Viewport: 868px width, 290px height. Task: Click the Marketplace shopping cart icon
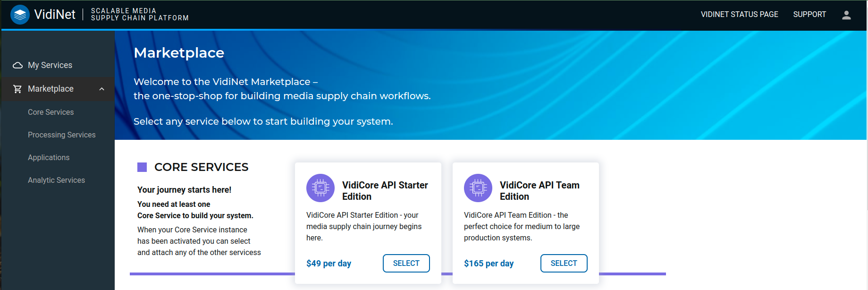point(17,89)
